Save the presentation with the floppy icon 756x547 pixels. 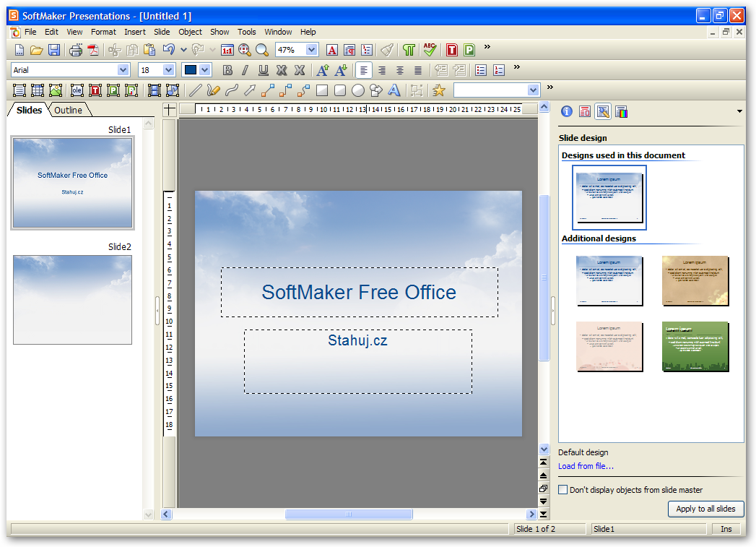point(54,50)
